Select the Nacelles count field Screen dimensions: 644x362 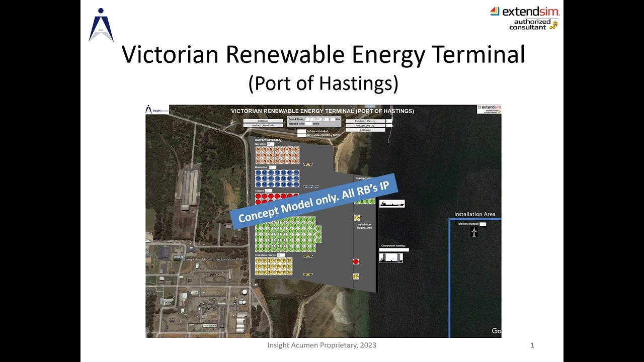270,144
